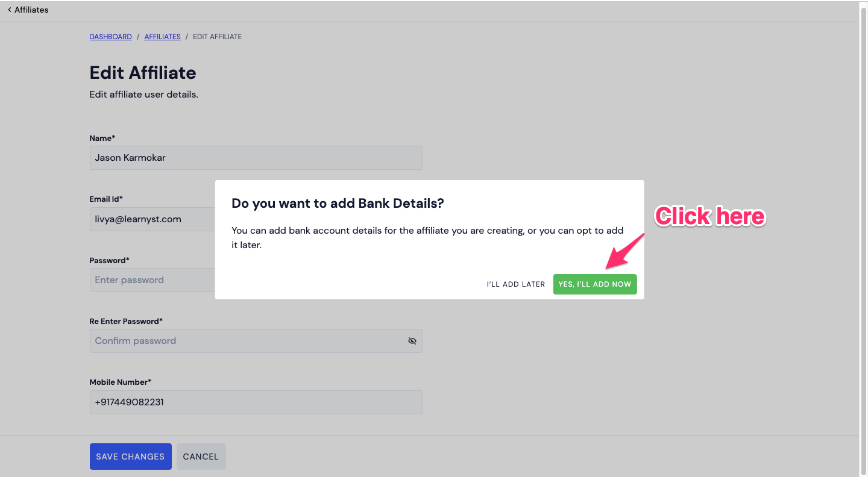Click the vertical page scrollbar
The width and height of the screenshot is (868, 477).
tap(863, 238)
